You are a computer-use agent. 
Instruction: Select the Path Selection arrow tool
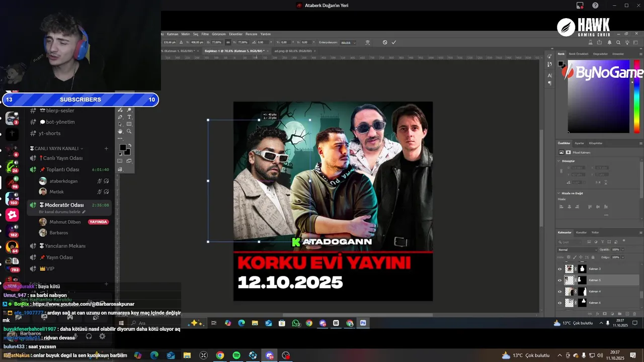click(120, 124)
